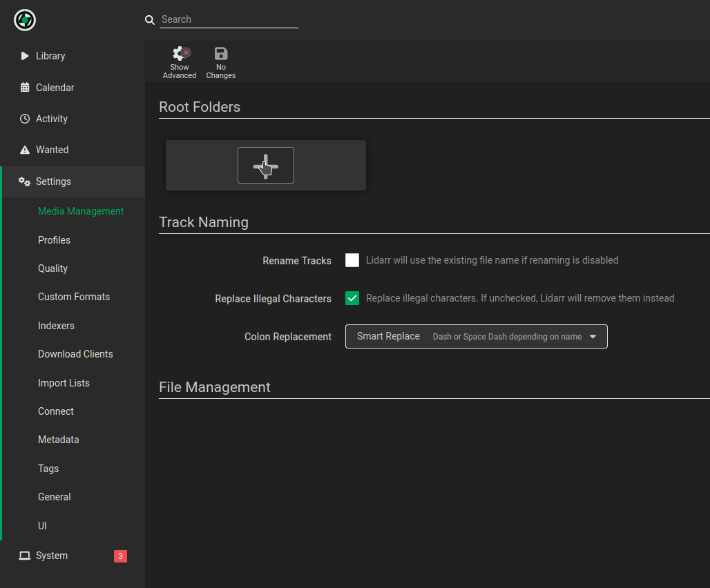
Task: Go to Custom Formats settings
Action: (74, 297)
